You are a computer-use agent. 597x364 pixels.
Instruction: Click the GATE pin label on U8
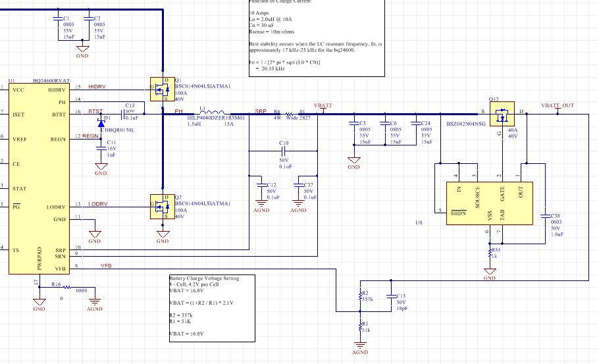coord(502,194)
